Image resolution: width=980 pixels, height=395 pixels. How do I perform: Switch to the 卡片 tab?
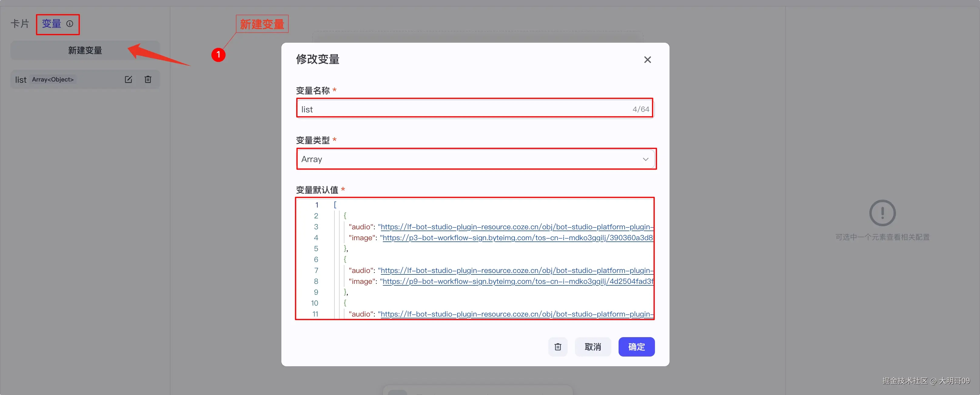click(20, 24)
